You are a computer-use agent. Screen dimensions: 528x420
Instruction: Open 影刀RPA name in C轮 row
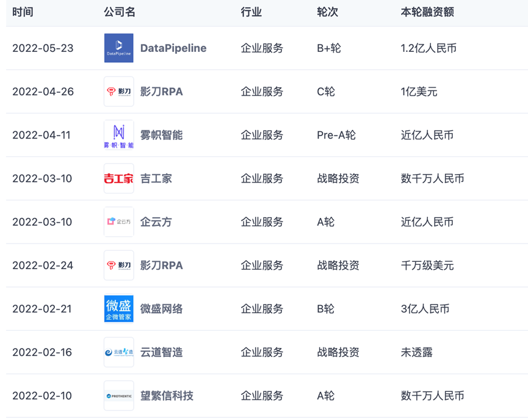point(161,92)
